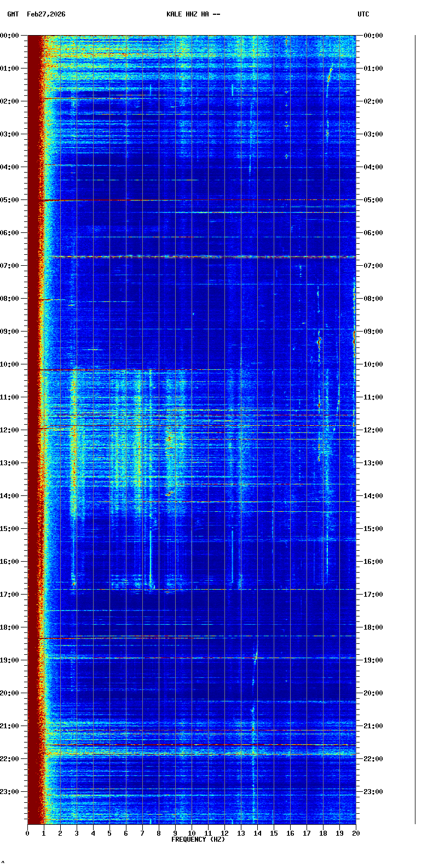Click the 15 Hz frequency tick label
Screen dimensions: 439x868
(274, 833)
